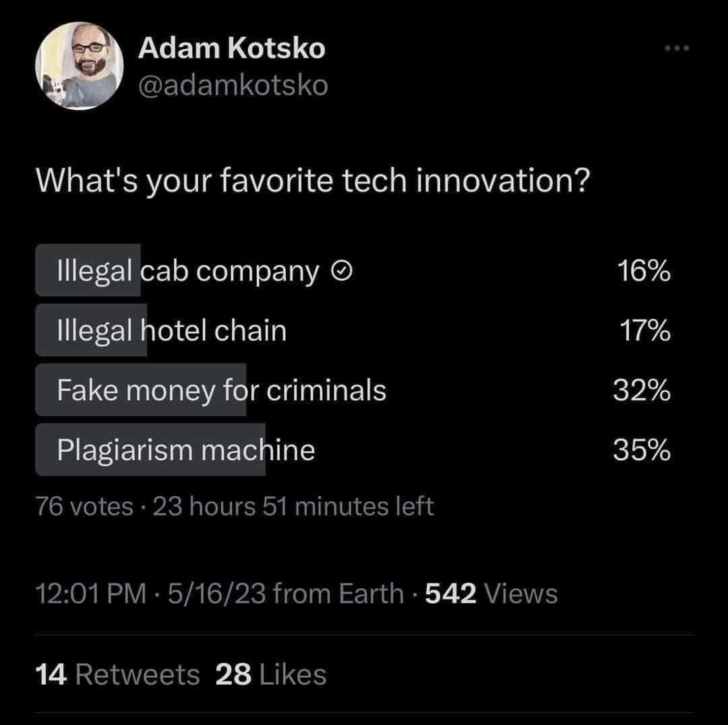728x725 pixels.
Task: Click the 32% poll result
Action: (x=642, y=390)
